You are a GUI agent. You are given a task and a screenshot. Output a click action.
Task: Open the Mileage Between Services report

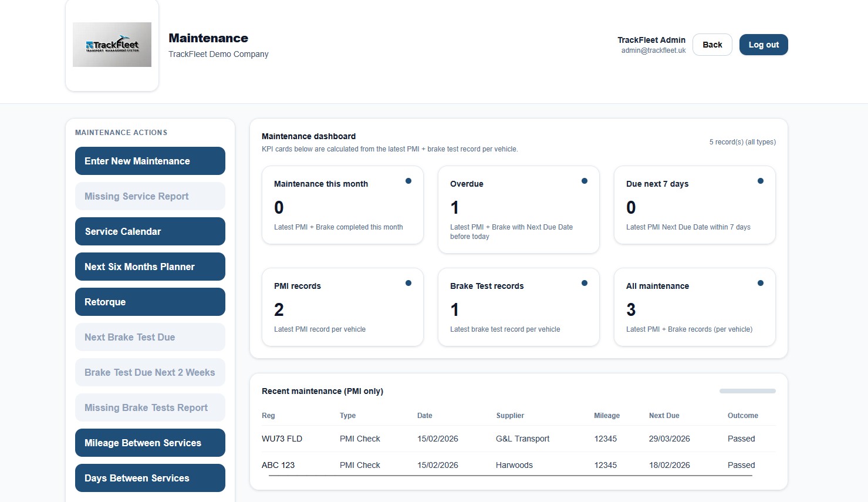click(x=150, y=443)
